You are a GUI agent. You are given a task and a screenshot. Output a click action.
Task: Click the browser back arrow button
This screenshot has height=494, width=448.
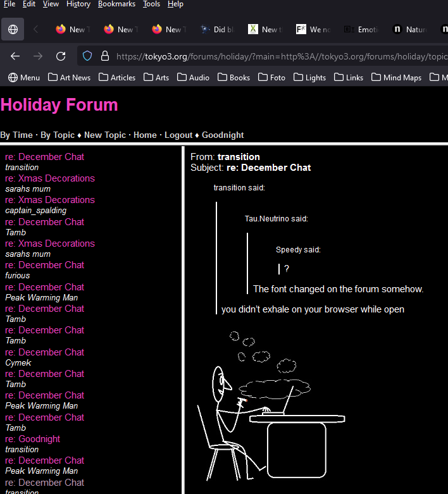point(15,56)
